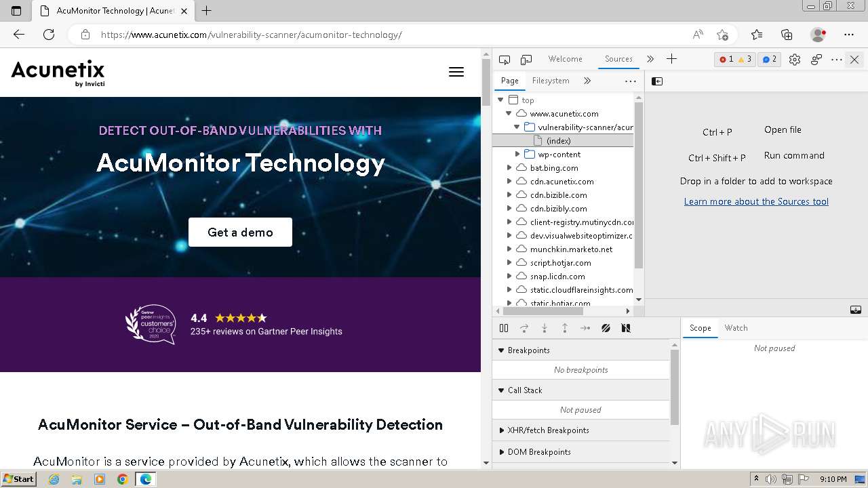868x488 pixels.
Task: Toggle device emulation in DevTools
Action: point(526,60)
